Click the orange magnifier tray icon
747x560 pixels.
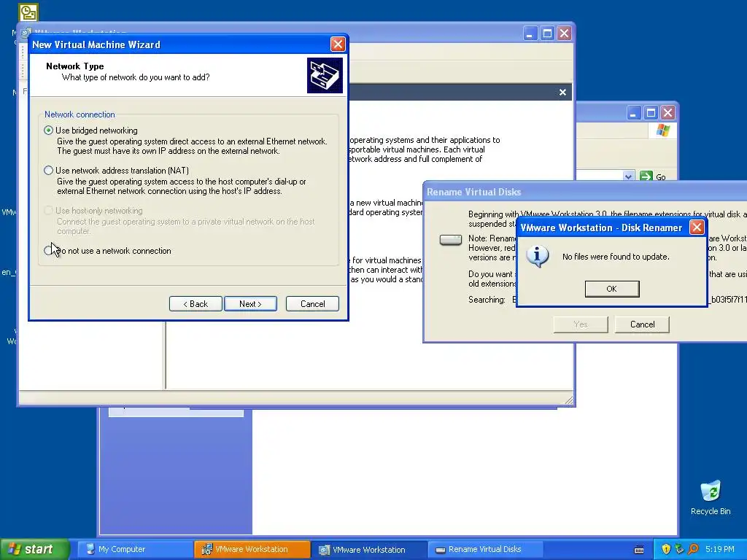point(693,549)
